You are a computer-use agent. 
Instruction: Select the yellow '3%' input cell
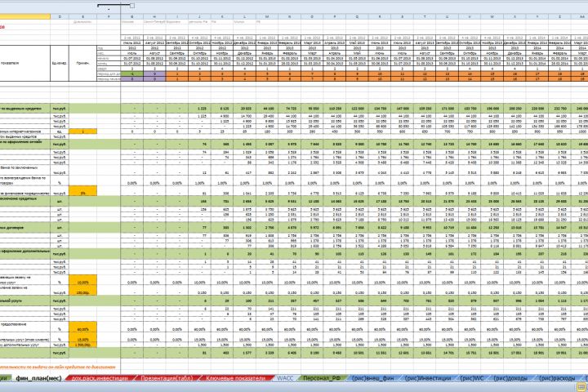tap(82, 190)
